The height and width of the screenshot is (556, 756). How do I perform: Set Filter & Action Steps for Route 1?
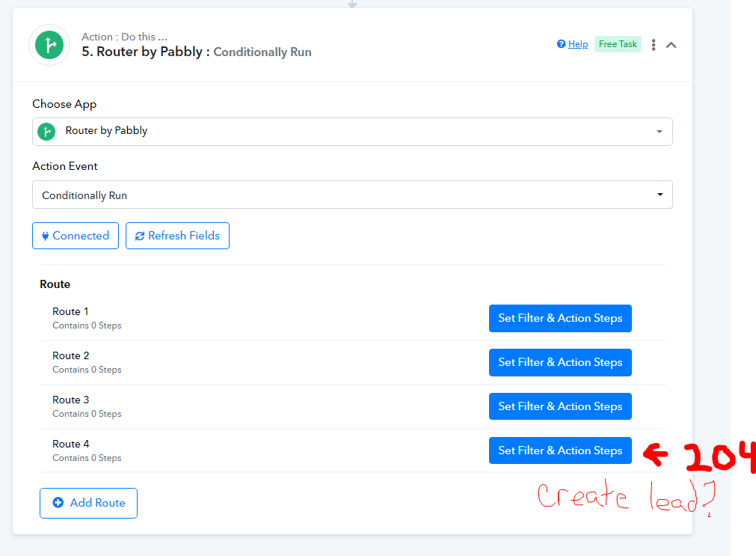(x=560, y=318)
